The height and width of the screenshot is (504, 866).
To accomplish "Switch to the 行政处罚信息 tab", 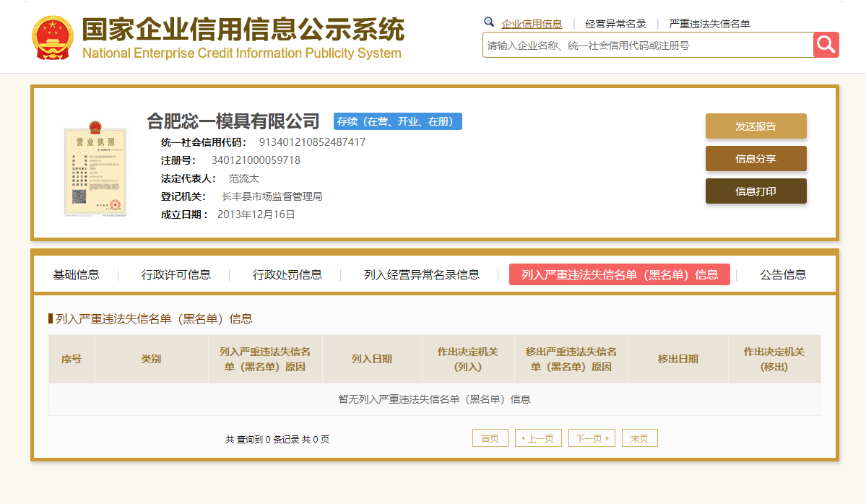I will 287,274.
